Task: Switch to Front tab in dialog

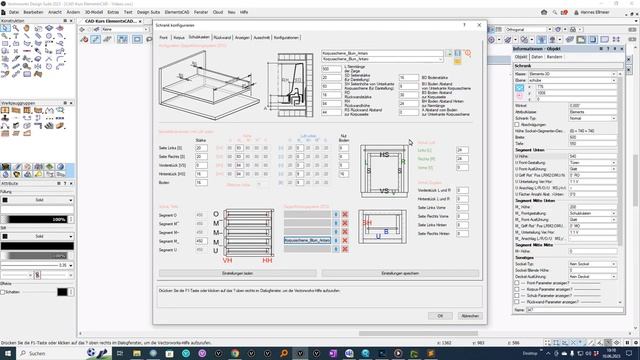Action: coord(164,37)
